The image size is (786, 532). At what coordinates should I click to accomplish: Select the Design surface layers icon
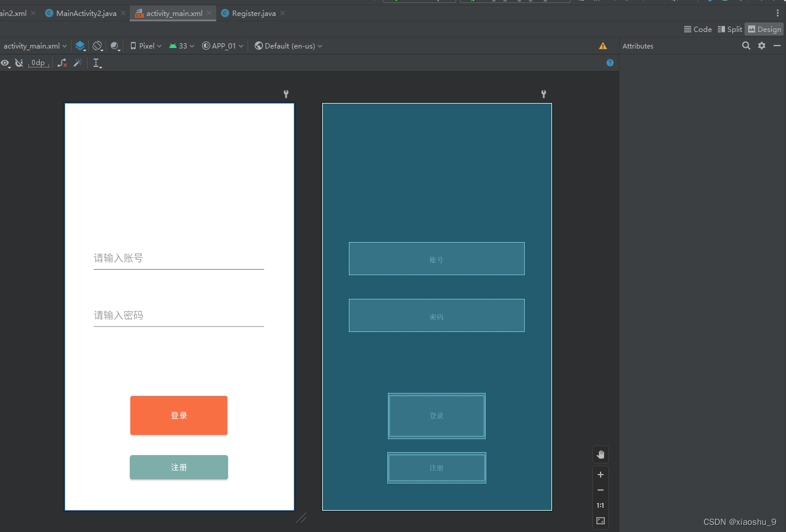[81, 46]
